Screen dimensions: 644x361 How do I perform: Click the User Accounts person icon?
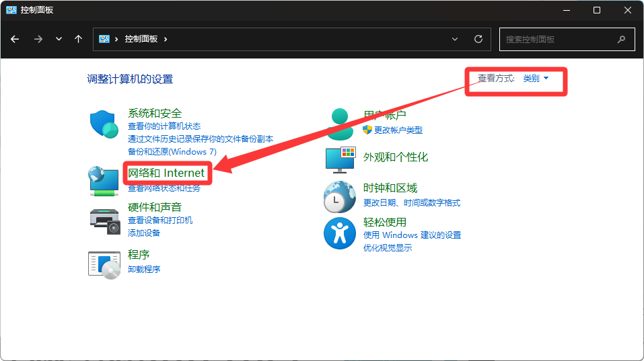(340, 124)
